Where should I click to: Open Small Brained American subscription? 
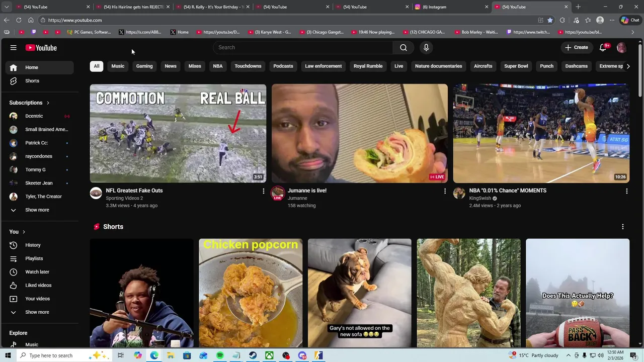(39, 130)
